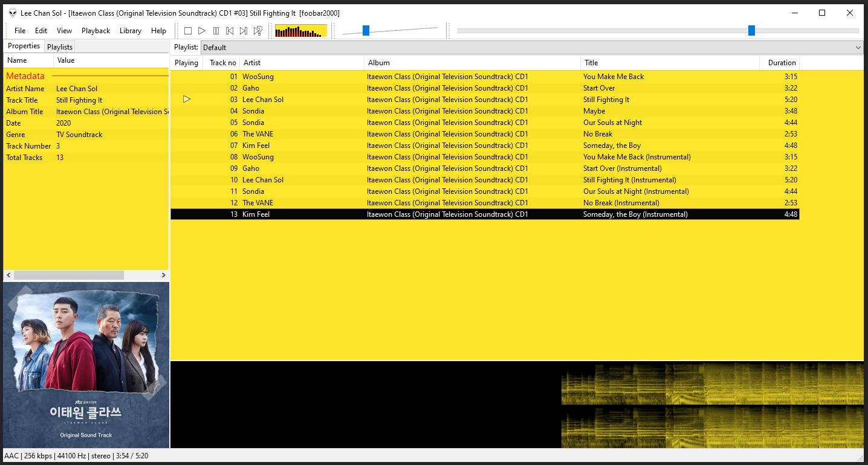
Task: Click the 5:20 duration of track 03
Action: [x=791, y=100]
